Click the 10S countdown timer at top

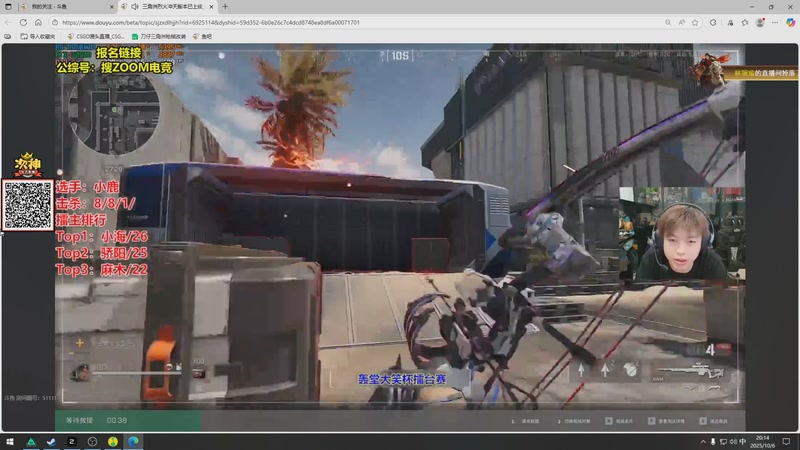point(400,56)
